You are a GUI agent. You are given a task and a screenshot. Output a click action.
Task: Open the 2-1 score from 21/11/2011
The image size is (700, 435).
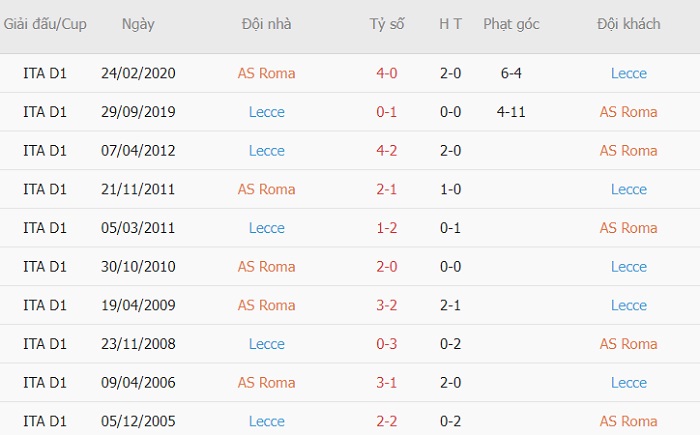[x=387, y=189]
